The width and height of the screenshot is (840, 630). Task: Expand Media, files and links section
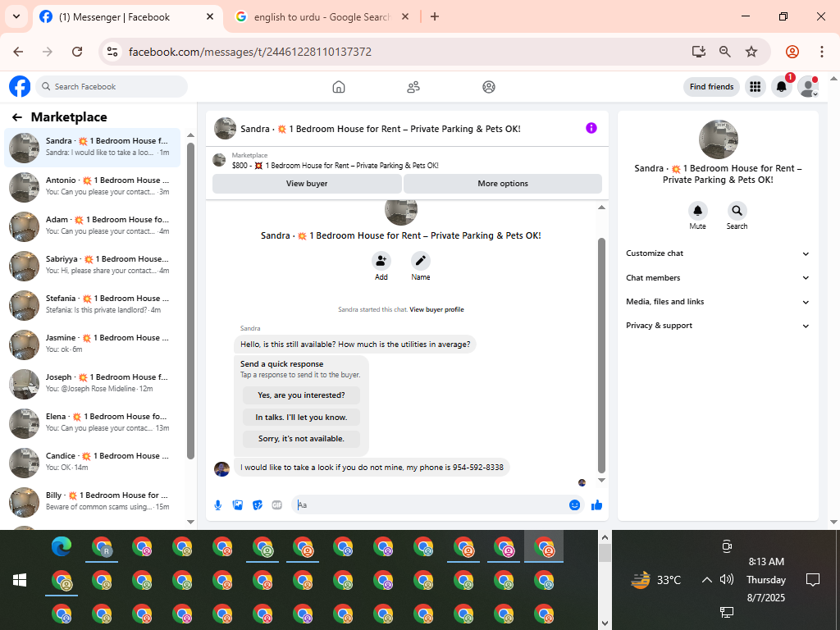coord(718,302)
